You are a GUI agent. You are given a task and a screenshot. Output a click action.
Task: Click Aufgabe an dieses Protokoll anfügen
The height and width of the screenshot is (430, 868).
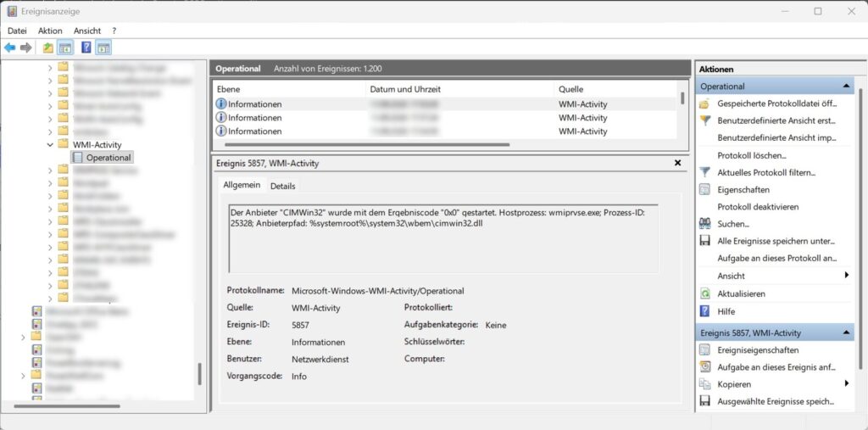pyautogui.click(x=776, y=258)
